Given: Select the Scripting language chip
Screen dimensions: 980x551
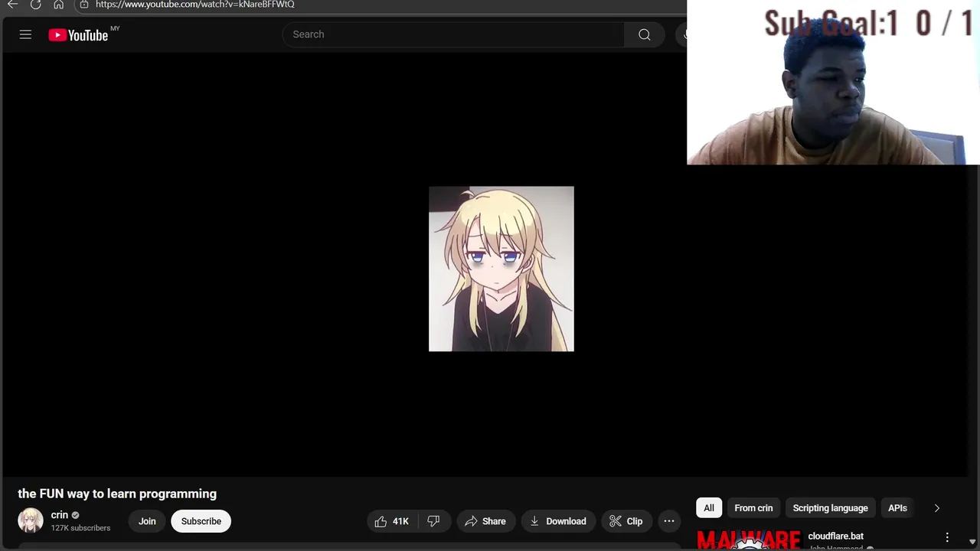Looking at the screenshot, I should (x=830, y=508).
